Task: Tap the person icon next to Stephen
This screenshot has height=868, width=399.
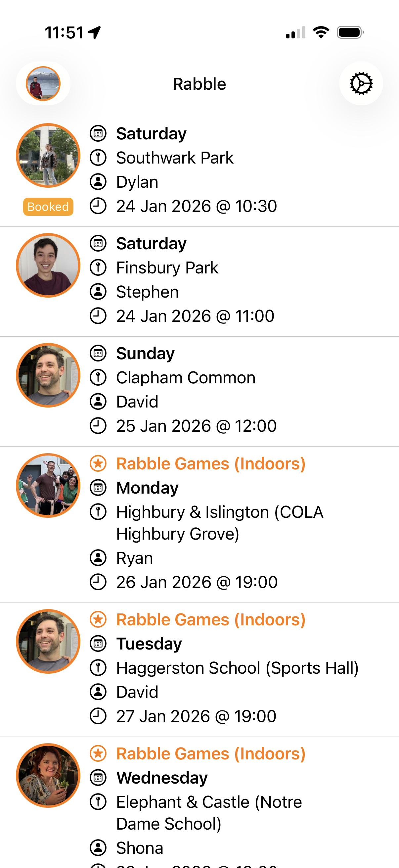Action: click(98, 292)
